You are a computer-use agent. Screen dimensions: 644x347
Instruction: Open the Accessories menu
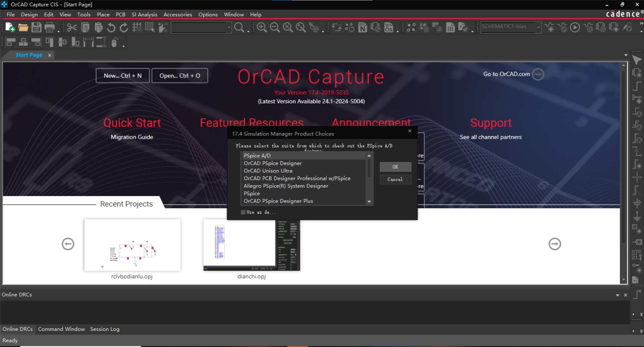click(x=178, y=14)
